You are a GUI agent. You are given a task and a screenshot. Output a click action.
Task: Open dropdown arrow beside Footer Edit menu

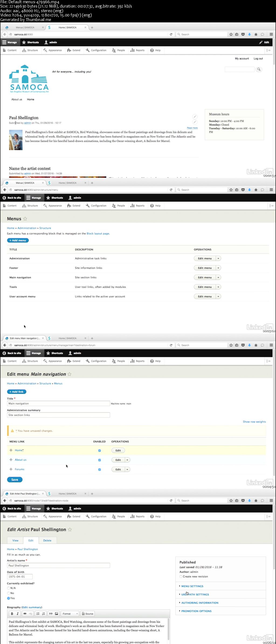(218, 268)
